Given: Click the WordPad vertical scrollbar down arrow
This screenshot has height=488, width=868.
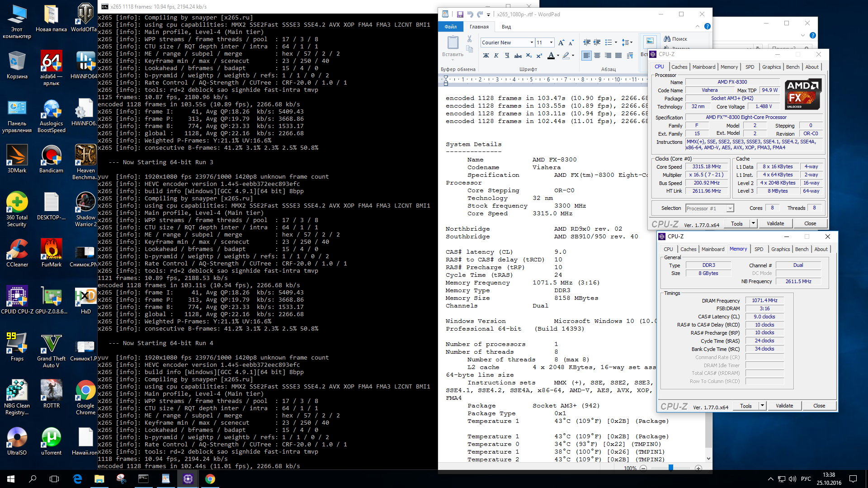Looking at the screenshot, I should tap(708, 458).
